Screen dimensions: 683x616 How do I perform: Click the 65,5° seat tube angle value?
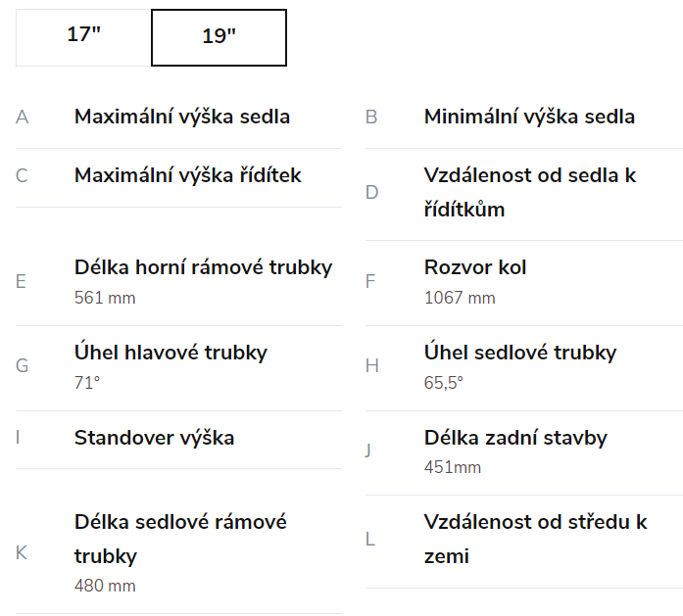443,383
